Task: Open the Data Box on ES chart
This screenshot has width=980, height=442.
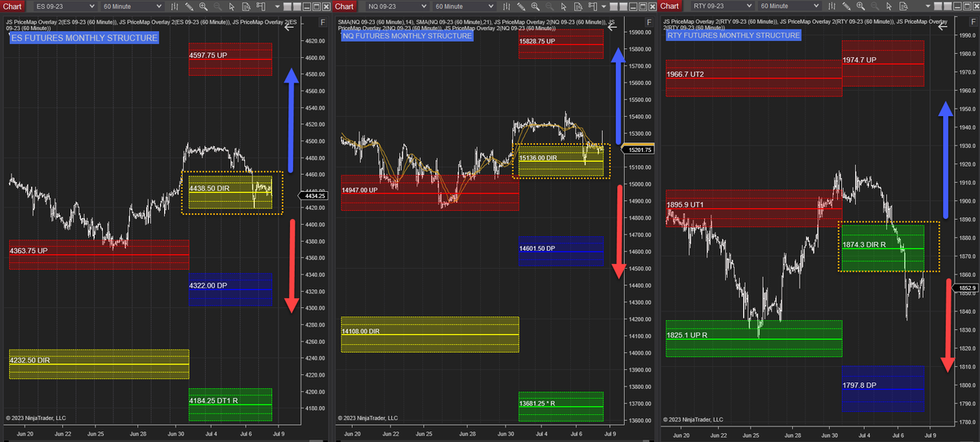Action: pos(246,7)
